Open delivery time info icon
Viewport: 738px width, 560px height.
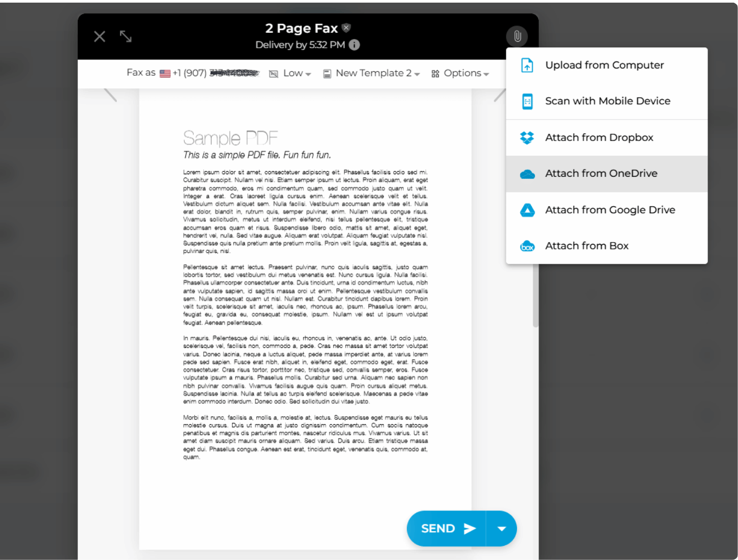pyautogui.click(x=354, y=45)
